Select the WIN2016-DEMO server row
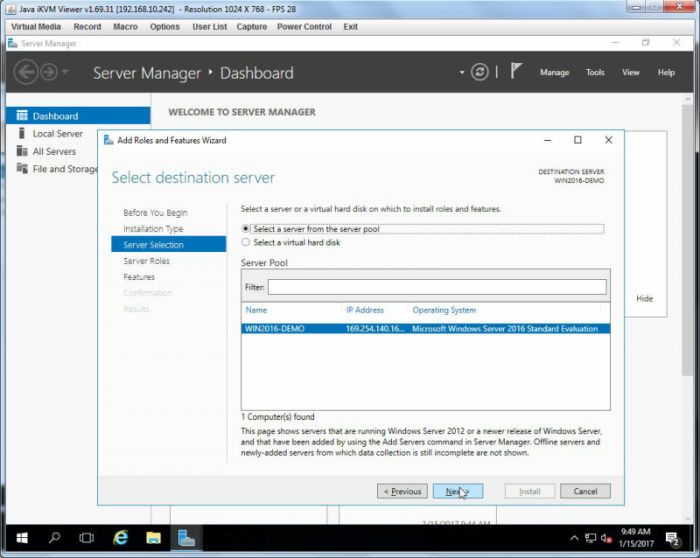The width and height of the screenshot is (700, 558). pos(426,329)
